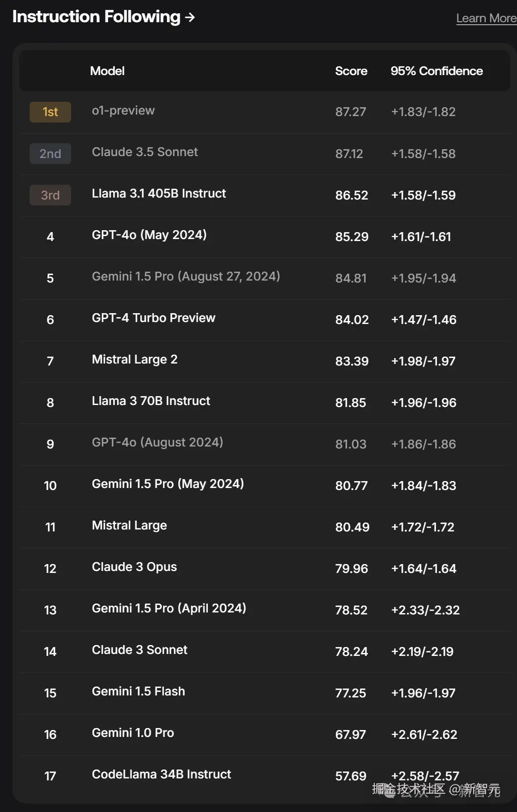Click the Model column header
Viewport: 517px width, 812px height.
(107, 71)
